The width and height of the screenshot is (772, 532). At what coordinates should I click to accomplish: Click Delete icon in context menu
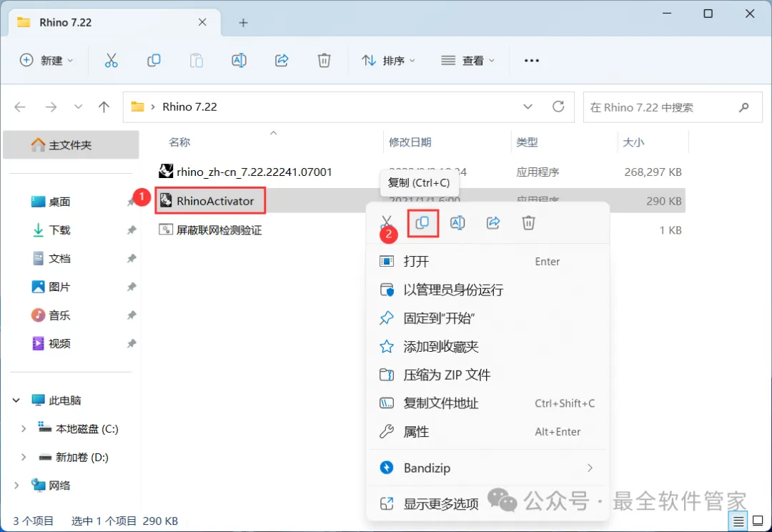tap(528, 222)
